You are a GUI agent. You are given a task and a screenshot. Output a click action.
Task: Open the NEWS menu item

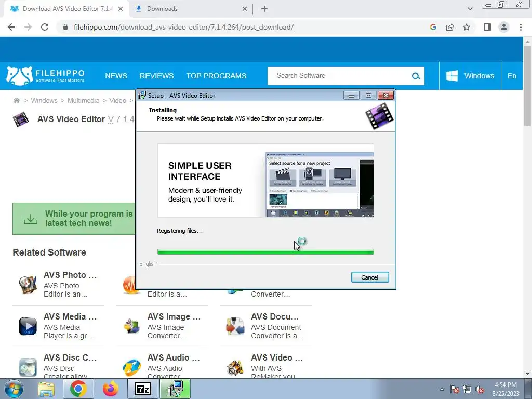pyautogui.click(x=116, y=76)
